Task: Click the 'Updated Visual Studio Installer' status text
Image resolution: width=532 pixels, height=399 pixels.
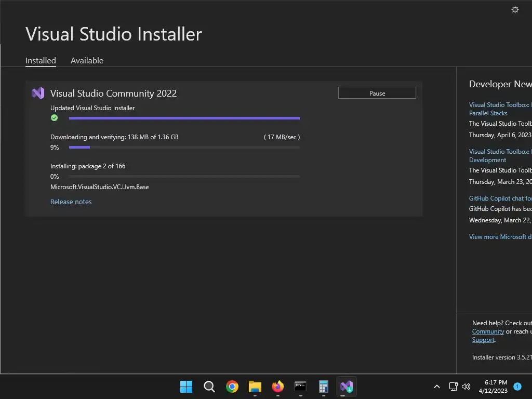Action: (x=92, y=108)
